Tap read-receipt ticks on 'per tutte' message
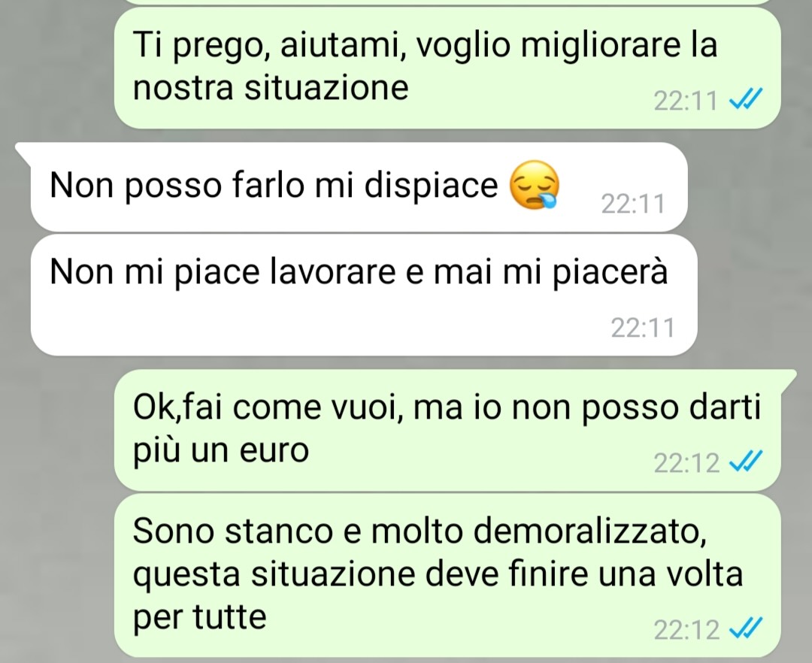 pos(746,628)
